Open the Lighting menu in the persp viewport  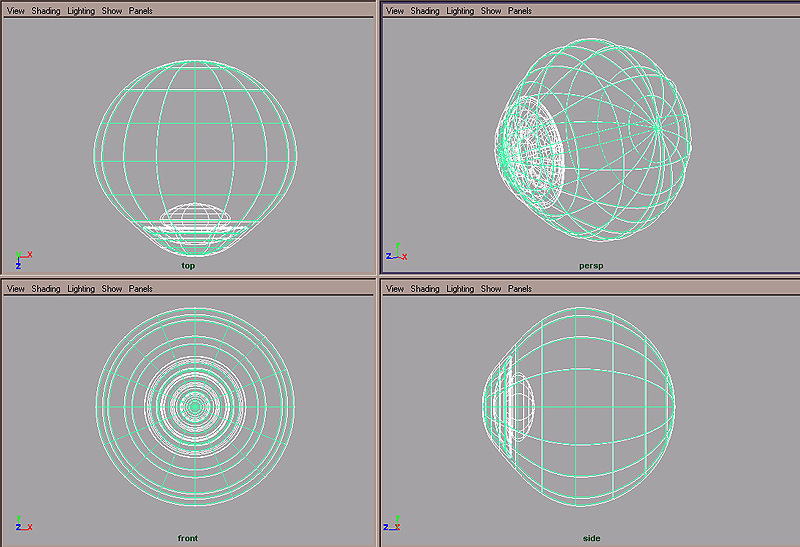tap(460, 11)
